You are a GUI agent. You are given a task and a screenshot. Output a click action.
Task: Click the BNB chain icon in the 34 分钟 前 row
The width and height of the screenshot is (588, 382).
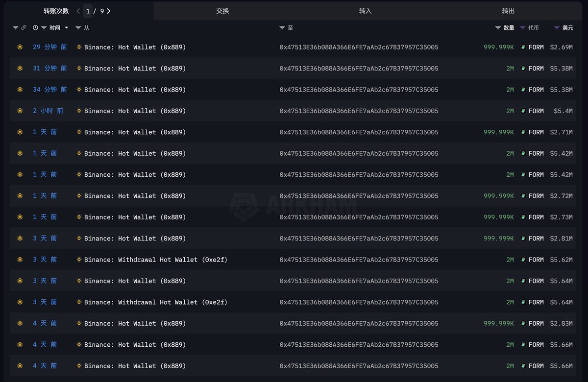click(20, 90)
